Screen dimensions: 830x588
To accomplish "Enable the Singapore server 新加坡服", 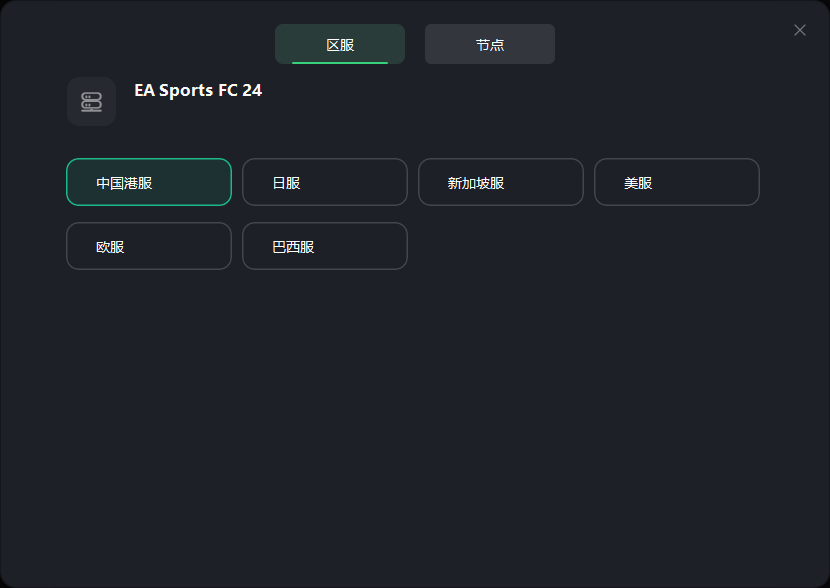I will 501,182.
